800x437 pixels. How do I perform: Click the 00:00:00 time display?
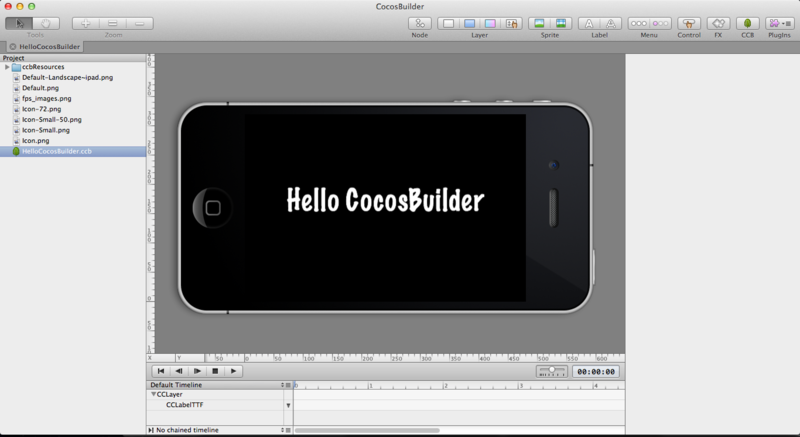596,372
